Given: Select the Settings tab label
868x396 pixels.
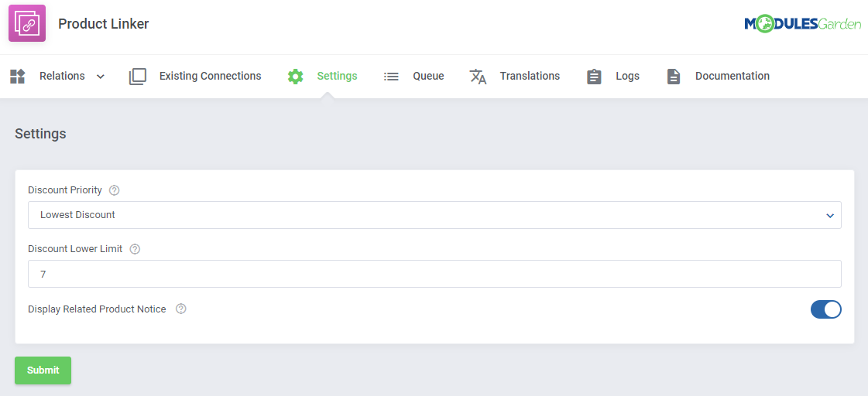Looking at the screenshot, I should (x=337, y=77).
